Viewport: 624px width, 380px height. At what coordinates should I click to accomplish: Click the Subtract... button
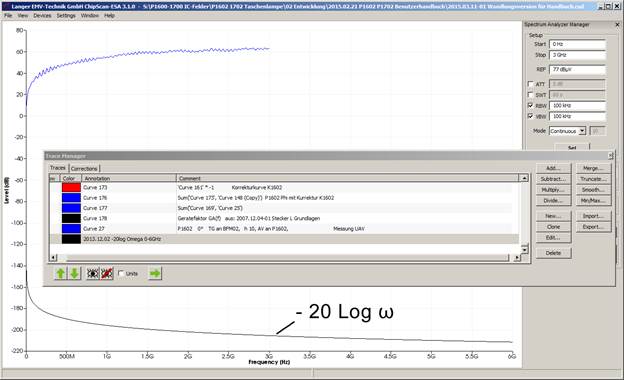(553, 179)
